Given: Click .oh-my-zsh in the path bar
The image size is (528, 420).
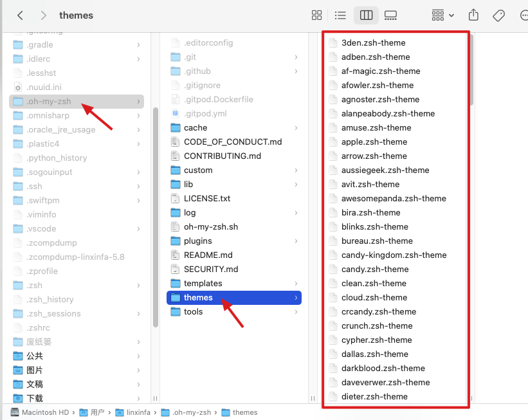Looking at the screenshot, I should 186,412.
